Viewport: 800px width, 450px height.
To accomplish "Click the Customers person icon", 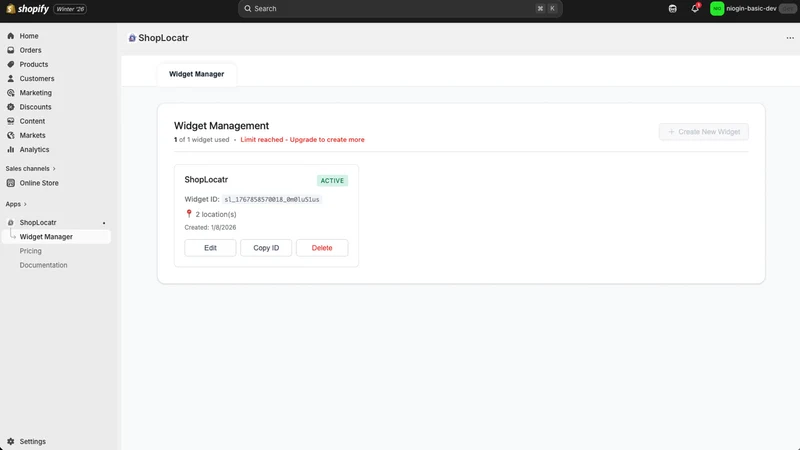I will pos(11,79).
